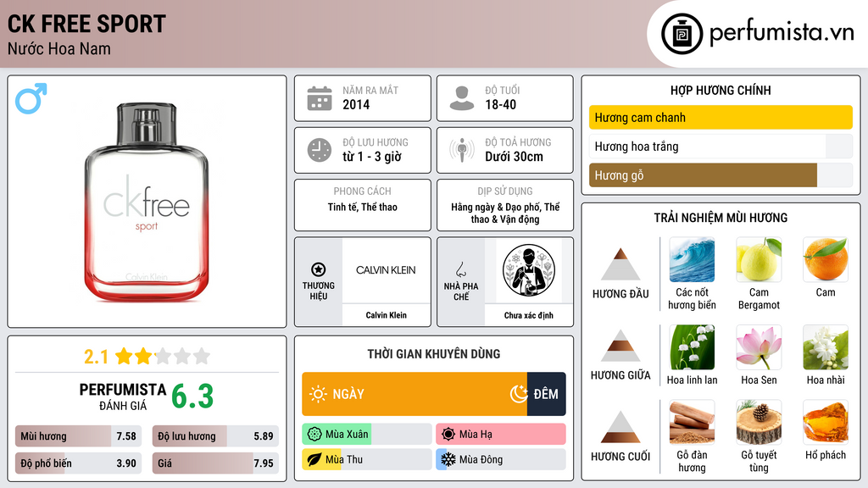Image resolution: width=868 pixels, height=488 pixels.
Task: Click the flower icon in Mùa Xuân
Action: coord(314,435)
